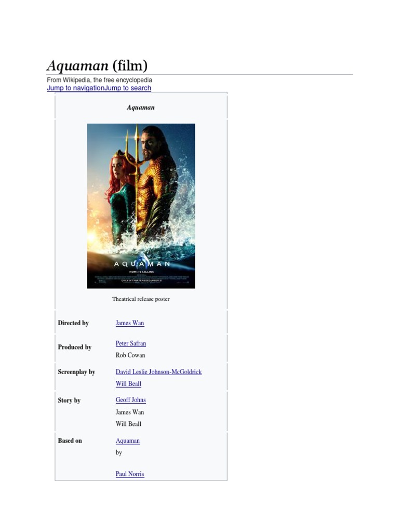
Task: Click the 'Screenplay by' label
Action: [76, 372]
